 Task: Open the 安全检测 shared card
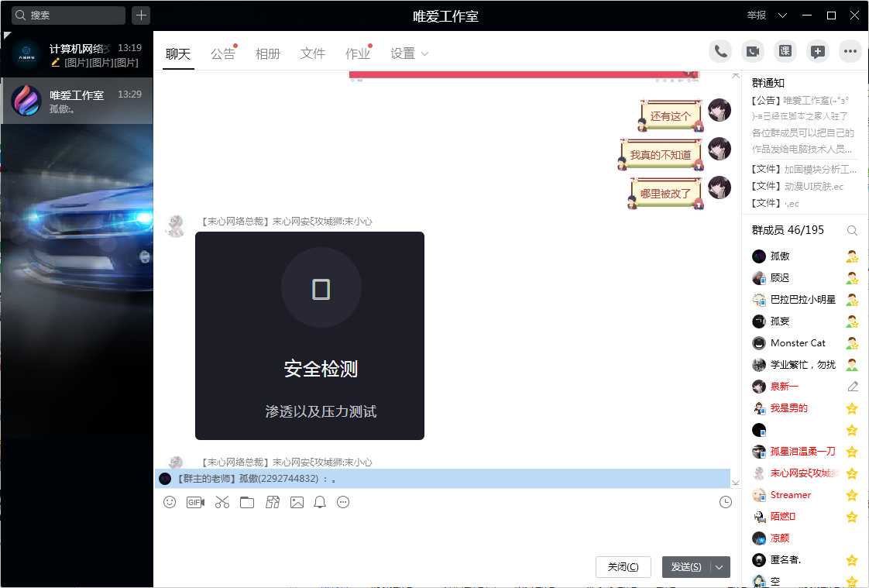click(x=310, y=336)
